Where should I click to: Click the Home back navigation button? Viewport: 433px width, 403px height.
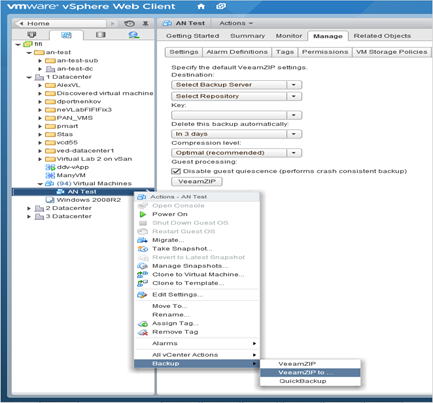point(60,23)
